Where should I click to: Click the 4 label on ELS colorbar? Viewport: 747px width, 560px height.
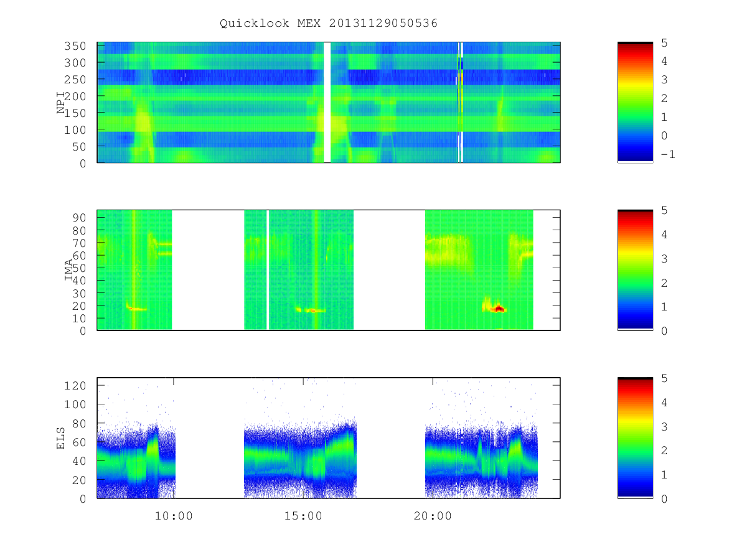(x=664, y=402)
